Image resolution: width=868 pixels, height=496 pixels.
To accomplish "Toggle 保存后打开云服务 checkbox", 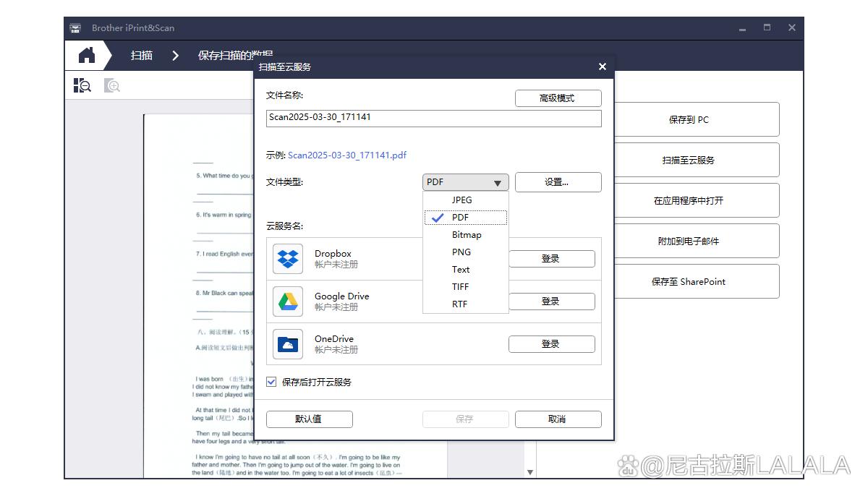I will (271, 382).
